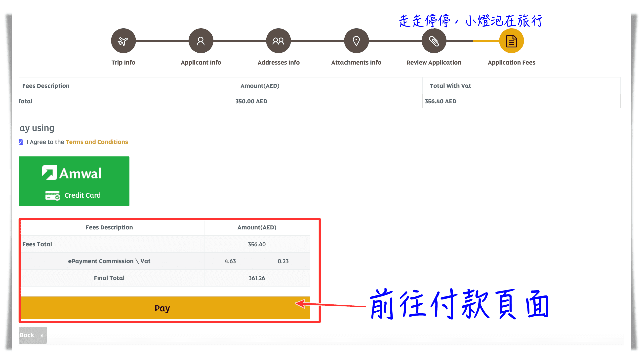Click the Pay button to proceed
The image size is (643, 364).
(162, 308)
